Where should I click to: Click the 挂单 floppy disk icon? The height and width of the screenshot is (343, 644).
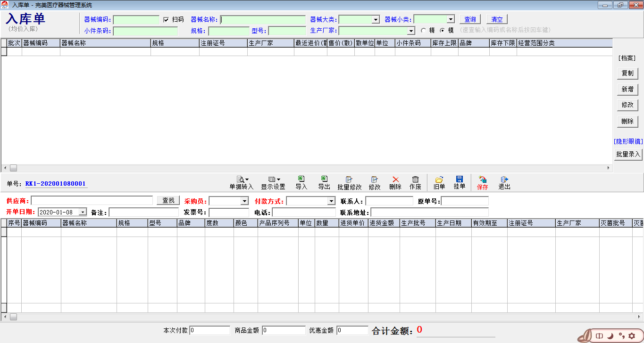tap(459, 180)
